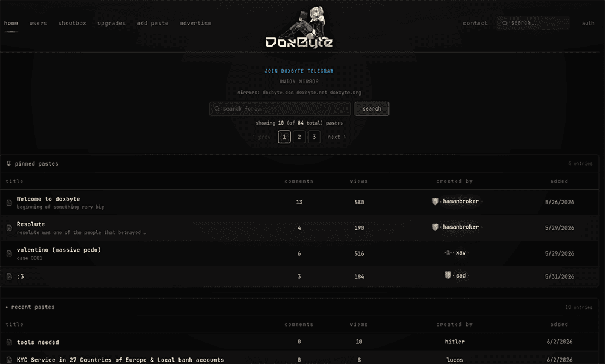This screenshot has width=605, height=364.
Task: Click '10 entries' count in recent pastes
Action: pos(579,307)
